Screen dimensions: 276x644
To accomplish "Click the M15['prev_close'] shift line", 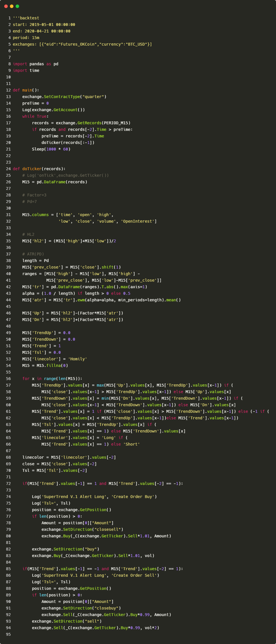I will (x=72, y=267).
